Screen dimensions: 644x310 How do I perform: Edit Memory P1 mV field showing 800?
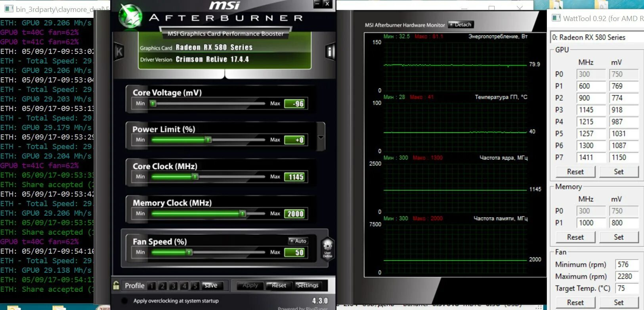pos(624,223)
